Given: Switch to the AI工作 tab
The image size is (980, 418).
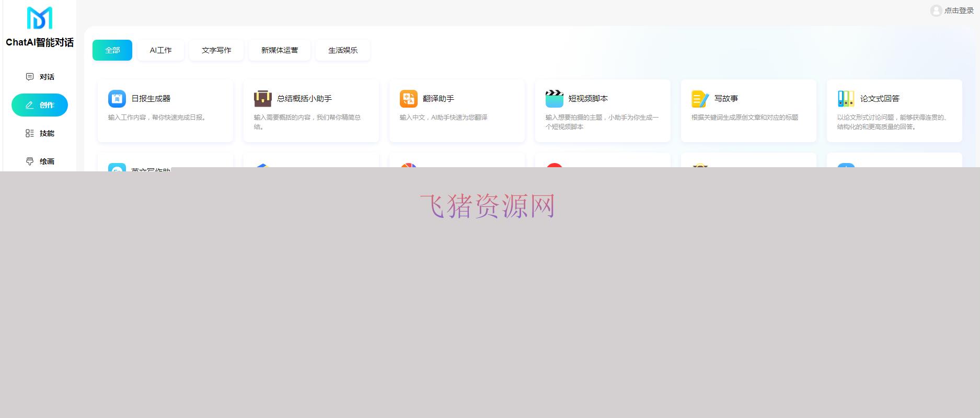Looking at the screenshot, I should point(160,50).
